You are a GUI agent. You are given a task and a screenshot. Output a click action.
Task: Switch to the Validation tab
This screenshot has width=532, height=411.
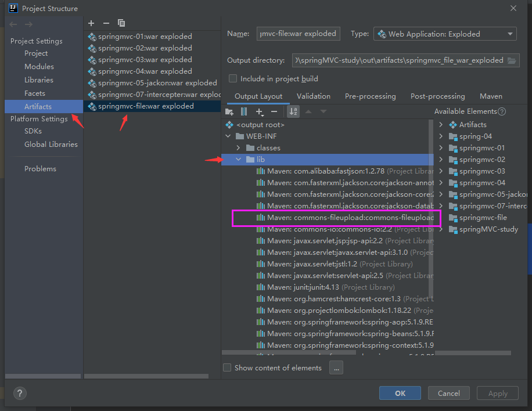tap(314, 96)
